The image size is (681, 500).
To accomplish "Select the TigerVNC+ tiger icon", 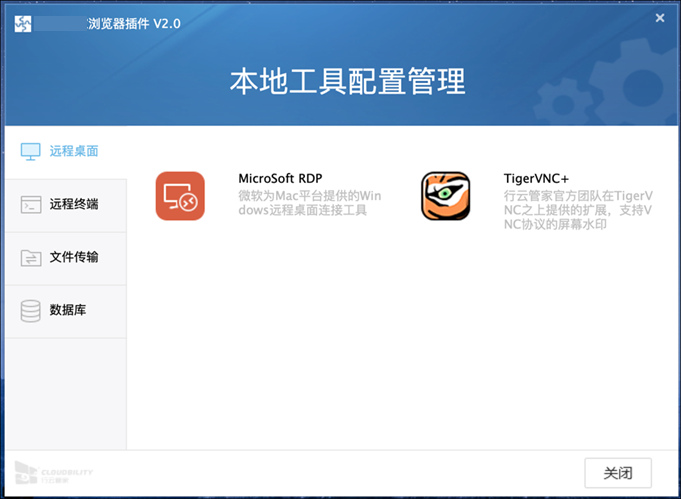I will pos(446,196).
